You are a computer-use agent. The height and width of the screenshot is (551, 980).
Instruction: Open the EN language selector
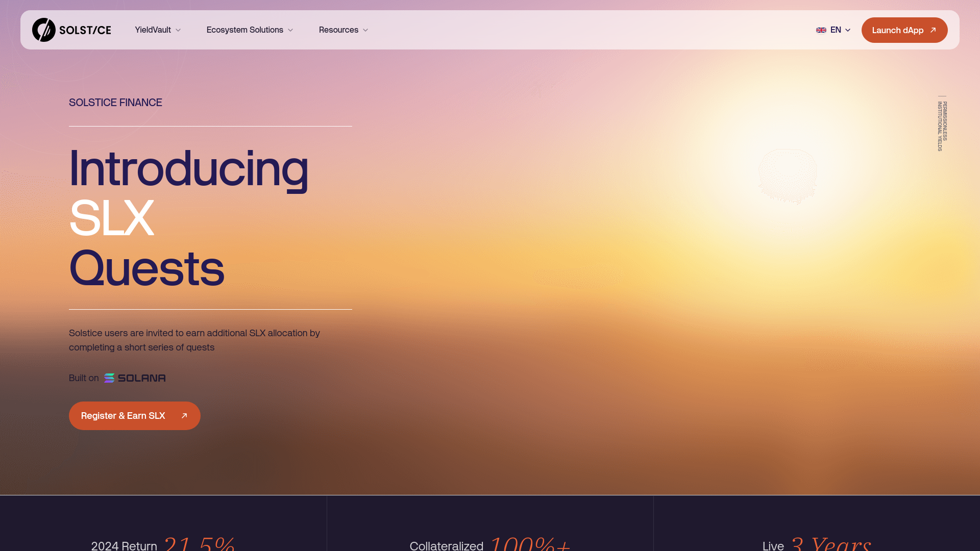[834, 30]
